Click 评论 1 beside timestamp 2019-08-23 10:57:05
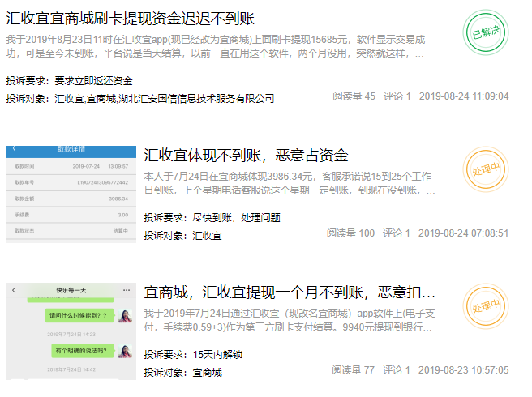Image resolution: width=532 pixels, height=397 pixels. (x=397, y=370)
